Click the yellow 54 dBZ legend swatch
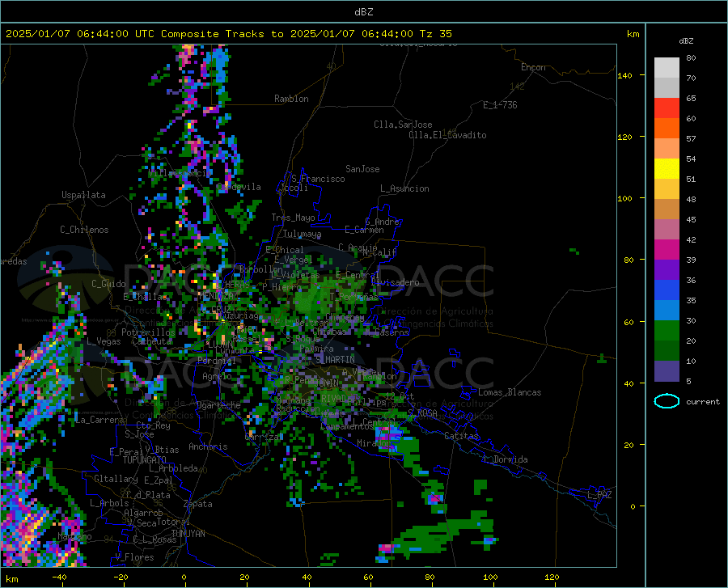 click(667, 169)
